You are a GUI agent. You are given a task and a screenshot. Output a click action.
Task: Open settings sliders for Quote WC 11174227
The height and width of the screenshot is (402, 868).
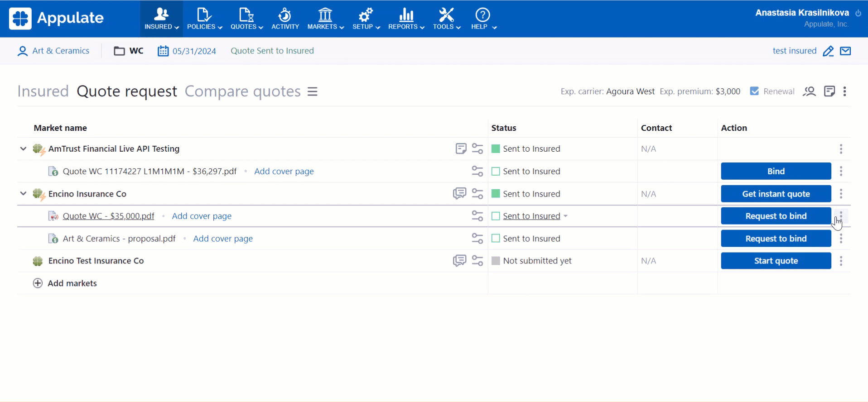[477, 171]
